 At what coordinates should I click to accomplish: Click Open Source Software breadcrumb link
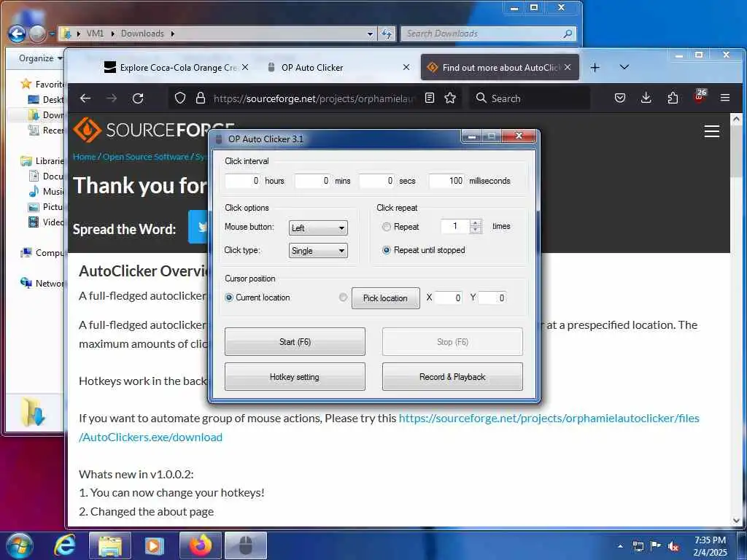click(x=146, y=157)
